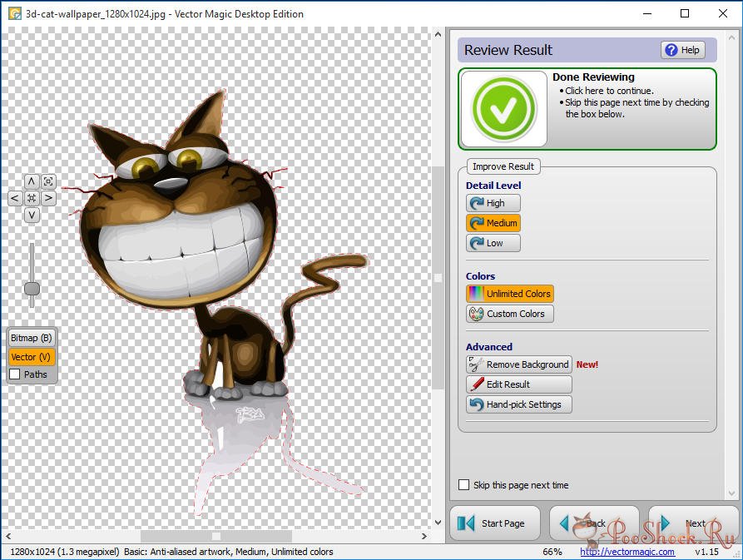Image resolution: width=743 pixels, height=560 pixels.
Task: Choose Custom Colors palette option
Action: coord(510,314)
